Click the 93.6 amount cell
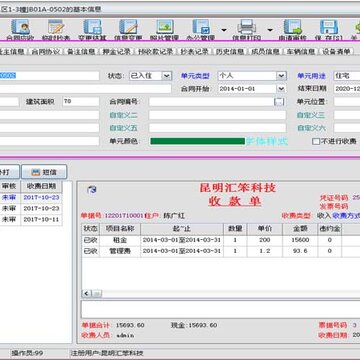The height and width of the screenshot is (360, 360). (x=300, y=251)
